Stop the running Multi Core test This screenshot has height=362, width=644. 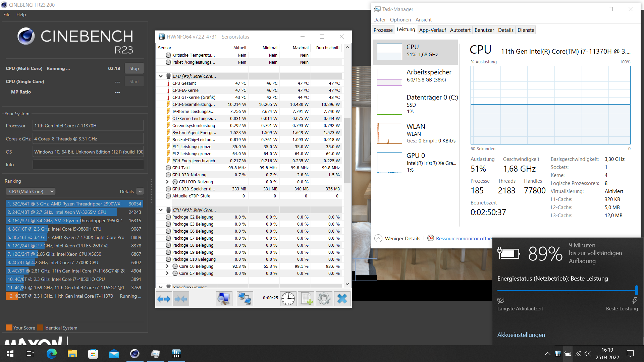click(x=134, y=68)
